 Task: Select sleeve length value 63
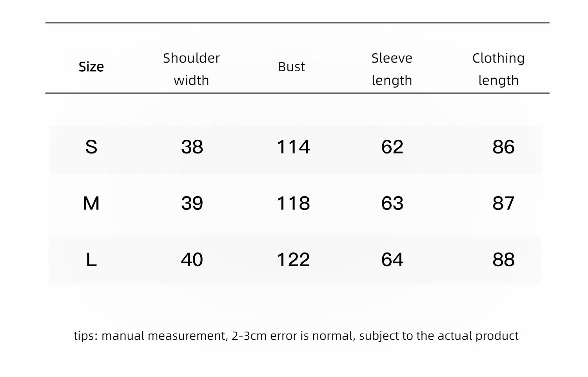392,204
